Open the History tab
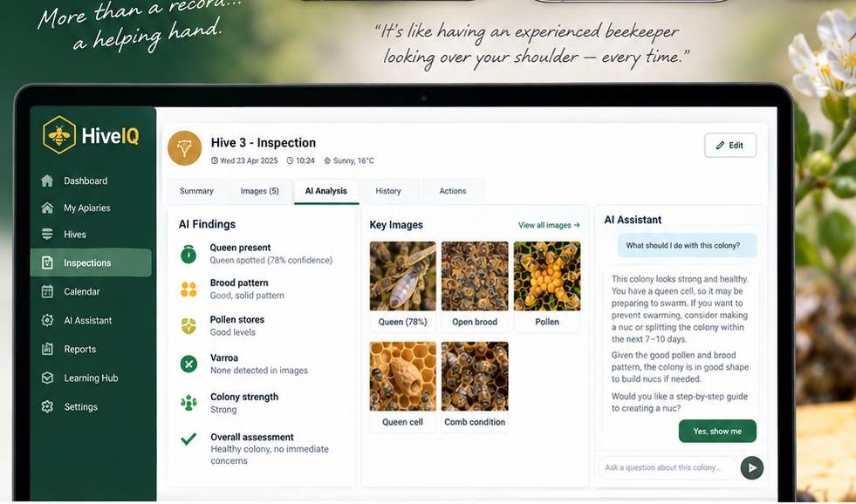 [388, 192]
